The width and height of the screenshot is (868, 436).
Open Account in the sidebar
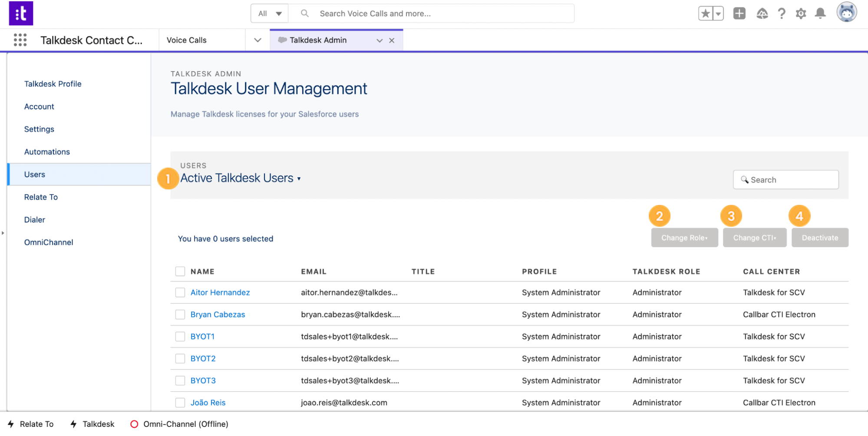click(x=39, y=106)
